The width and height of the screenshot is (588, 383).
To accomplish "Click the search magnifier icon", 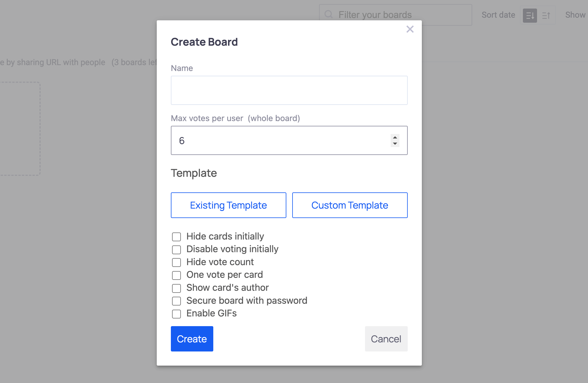I will point(329,14).
